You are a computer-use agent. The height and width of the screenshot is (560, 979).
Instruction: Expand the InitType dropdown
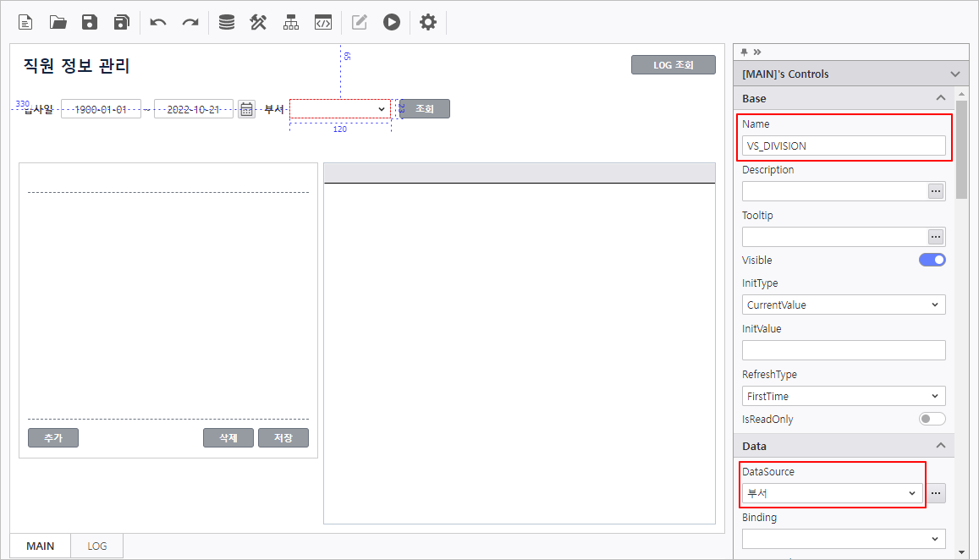[x=843, y=305]
